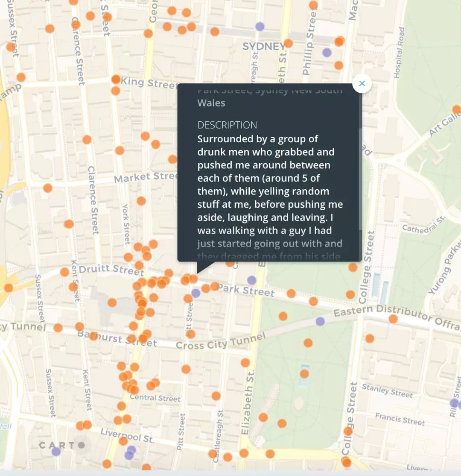Open the CARTO logo link
This screenshot has height=476, width=461.
click(x=62, y=445)
